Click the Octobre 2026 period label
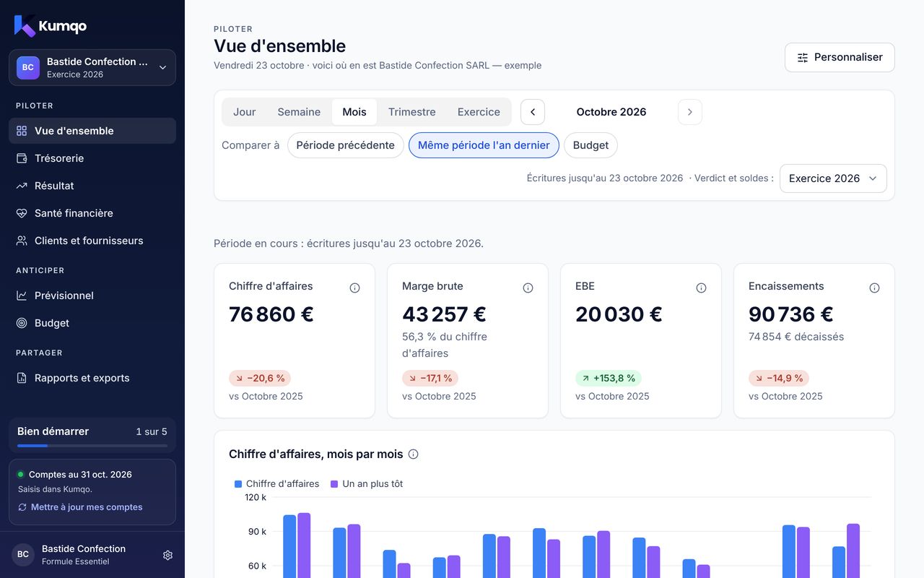Viewport: 924px width, 578px height. click(611, 112)
